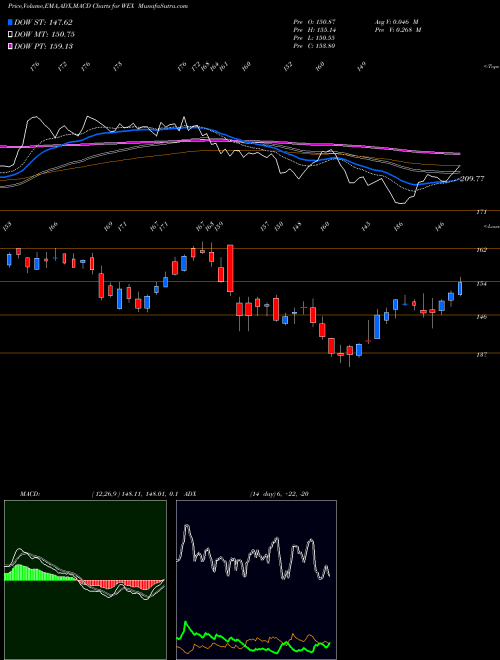
Task: Click the 209.77 EMA value label
Action: [x=472, y=179]
